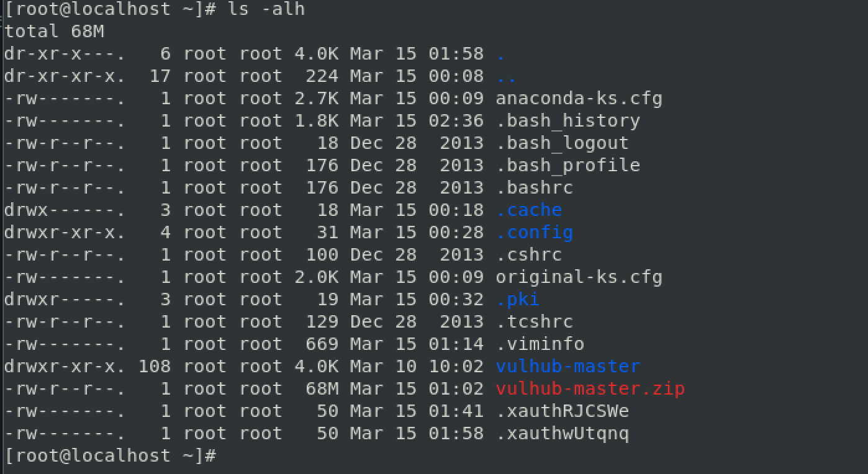The height and width of the screenshot is (474, 868).
Task: Click the .tcshrc file name
Action: (x=534, y=322)
